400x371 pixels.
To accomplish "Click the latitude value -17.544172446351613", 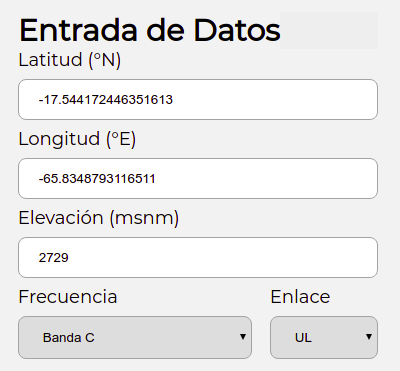I will (106, 100).
